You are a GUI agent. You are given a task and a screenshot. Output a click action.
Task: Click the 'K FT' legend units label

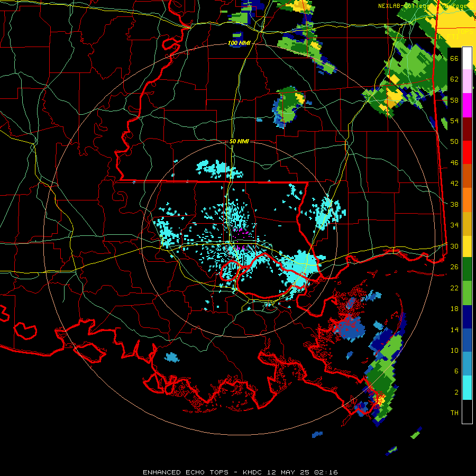(448, 36)
